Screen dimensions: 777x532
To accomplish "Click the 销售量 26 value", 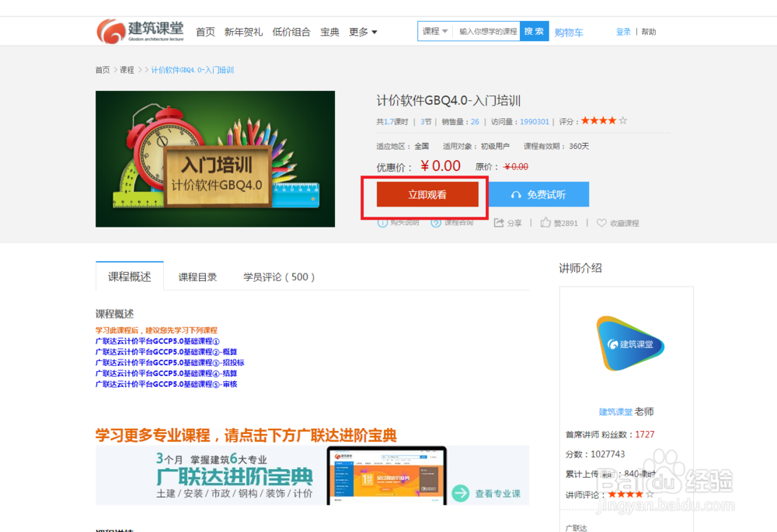I will tap(475, 122).
